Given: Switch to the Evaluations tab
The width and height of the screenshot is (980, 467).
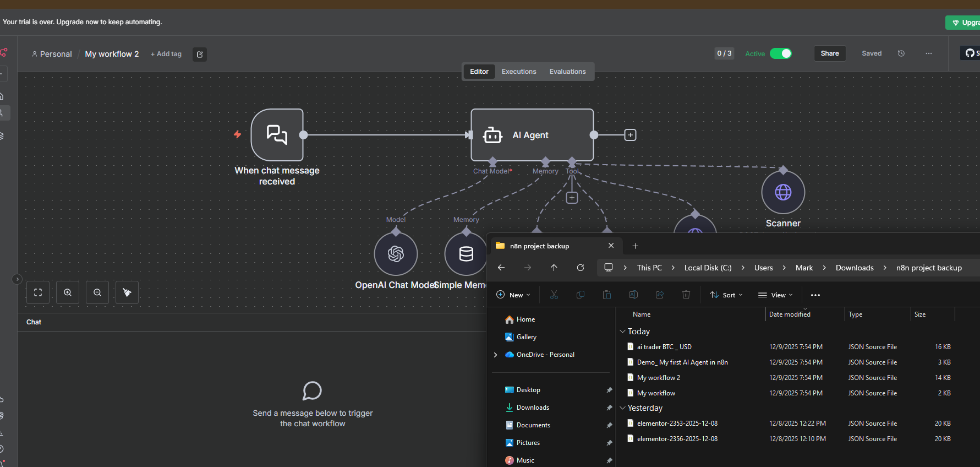Looking at the screenshot, I should pos(567,72).
